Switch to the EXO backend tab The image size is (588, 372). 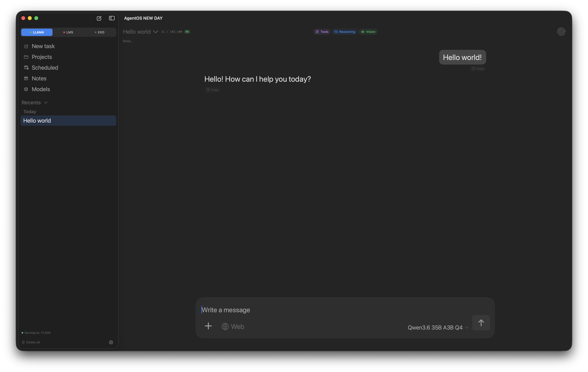coord(100,32)
